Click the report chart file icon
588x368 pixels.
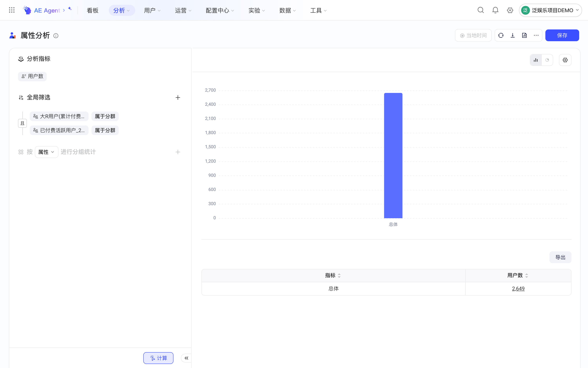(x=524, y=36)
